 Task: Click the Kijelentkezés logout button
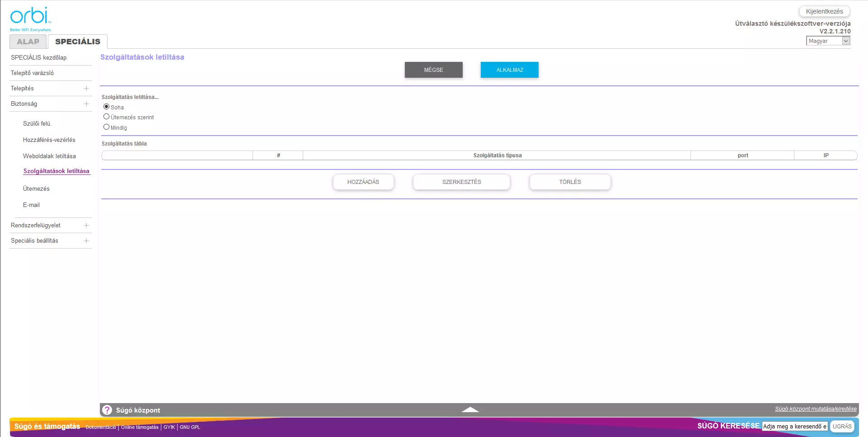pos(824,11)
